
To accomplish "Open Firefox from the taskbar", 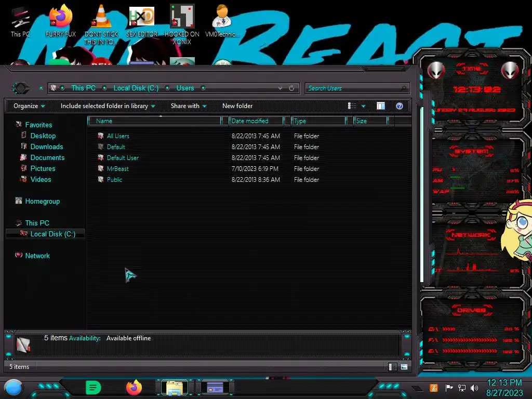I will tap(134, 388).
